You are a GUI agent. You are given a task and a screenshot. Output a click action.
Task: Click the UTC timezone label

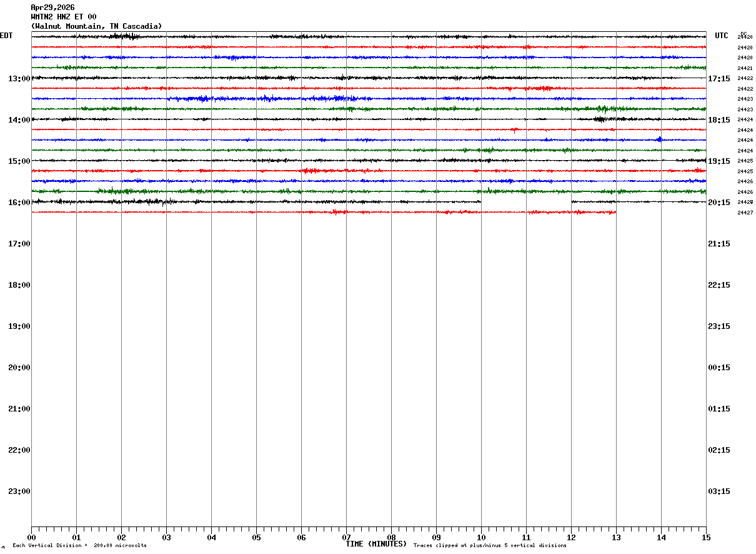coord(722,36)
